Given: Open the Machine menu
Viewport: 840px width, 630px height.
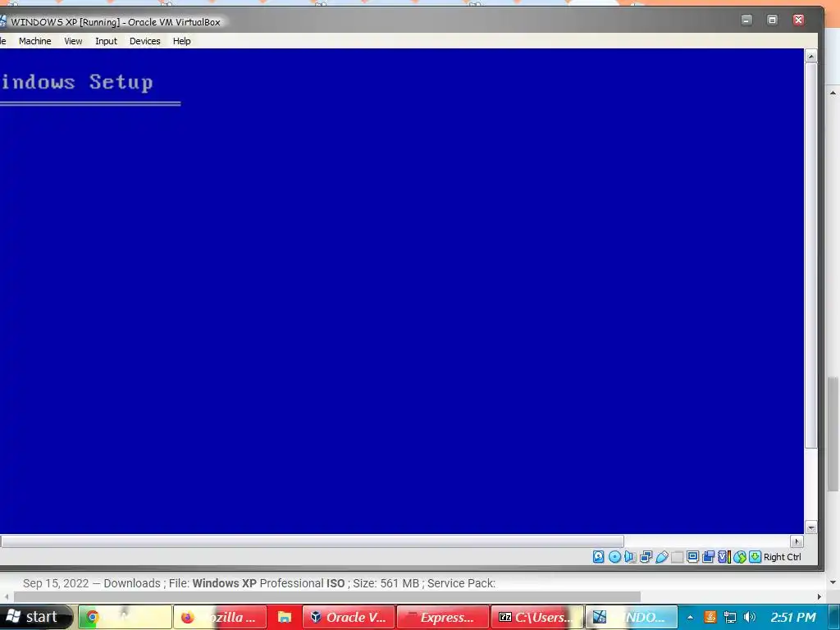Looking at the screenshot, I should tap(34, 41).
